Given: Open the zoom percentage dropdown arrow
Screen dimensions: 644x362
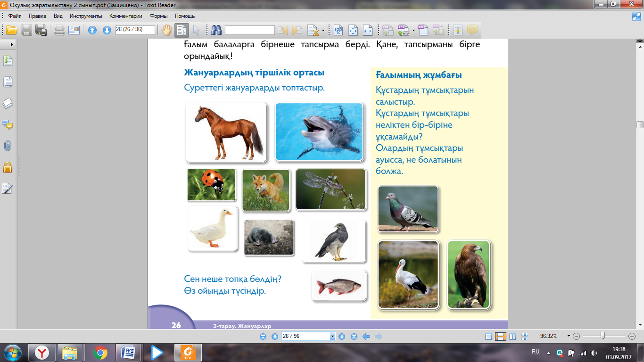Looking at the screenshot, I should 568,337.
